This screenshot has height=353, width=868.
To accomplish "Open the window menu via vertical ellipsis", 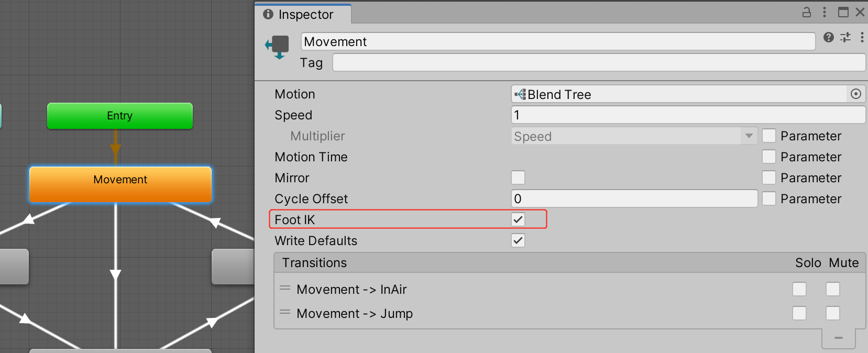I will coord(825,12).
